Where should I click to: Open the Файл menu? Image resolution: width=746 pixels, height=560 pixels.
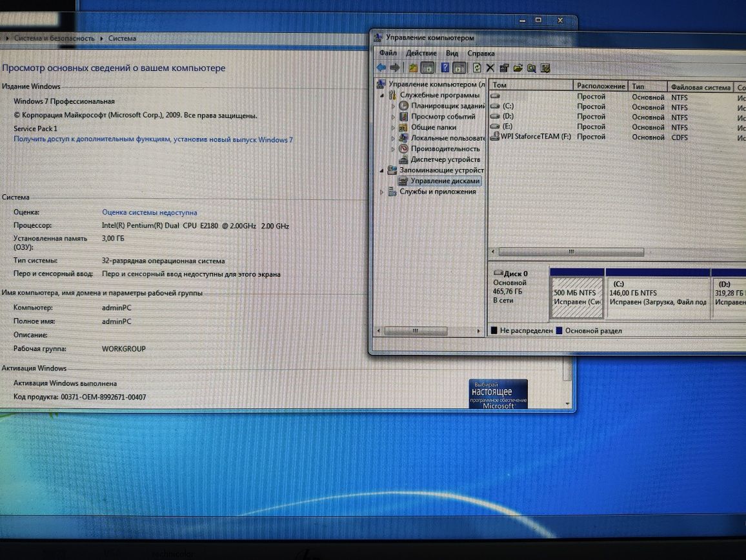[x=388, y=53]
